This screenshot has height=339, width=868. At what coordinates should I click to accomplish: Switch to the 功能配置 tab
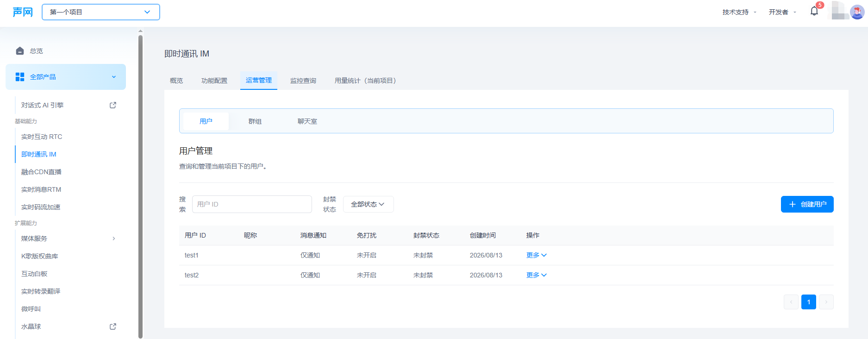coord(214,81)
